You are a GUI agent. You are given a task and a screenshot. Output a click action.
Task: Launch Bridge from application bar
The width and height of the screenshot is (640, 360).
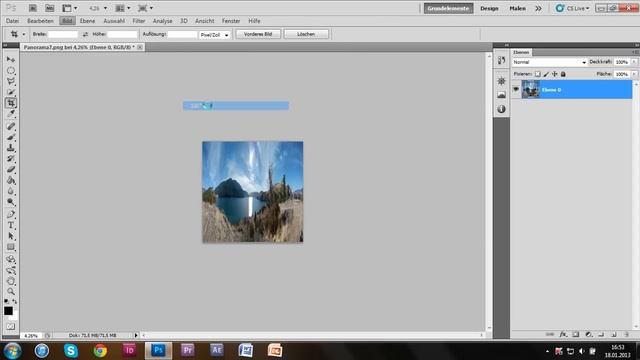click(33, 8)
